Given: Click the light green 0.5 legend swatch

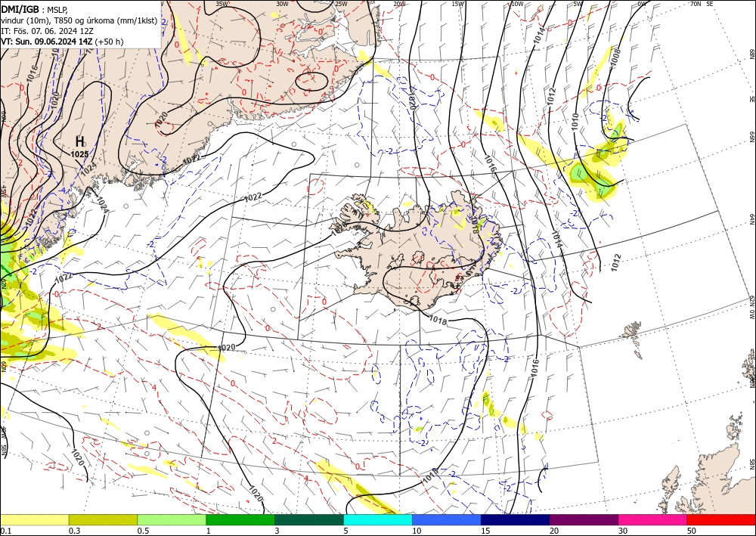Looking at the screenshot, I should (172, 519).
